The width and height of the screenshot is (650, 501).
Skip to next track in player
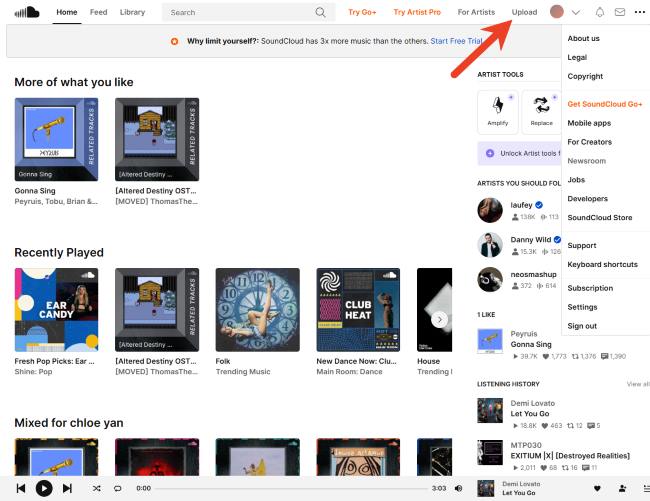(67, 488)
